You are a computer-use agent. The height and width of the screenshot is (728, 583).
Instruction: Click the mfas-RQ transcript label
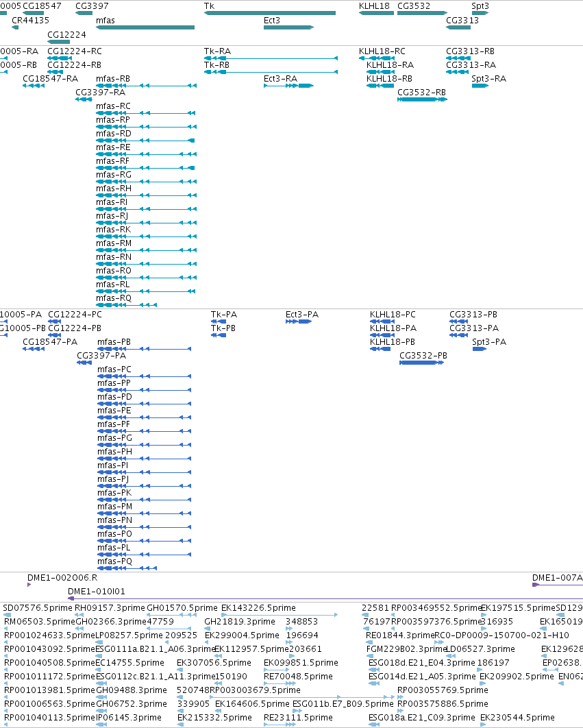(114, 298)
